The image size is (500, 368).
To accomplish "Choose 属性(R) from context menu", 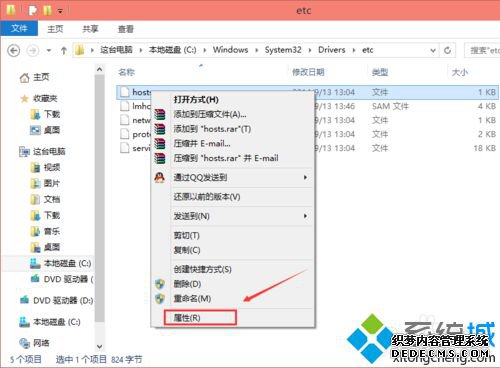I will (x=187, y=318).
